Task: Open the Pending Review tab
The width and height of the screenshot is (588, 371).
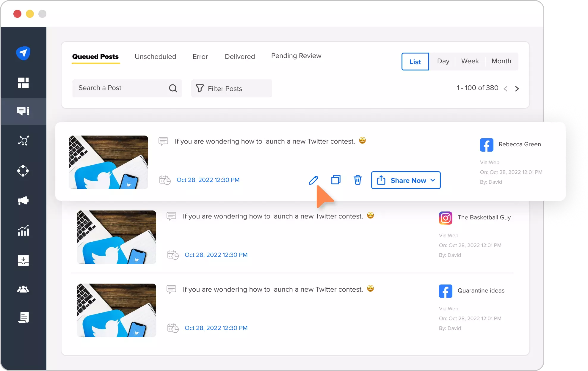Action: [x=296, y=56]
